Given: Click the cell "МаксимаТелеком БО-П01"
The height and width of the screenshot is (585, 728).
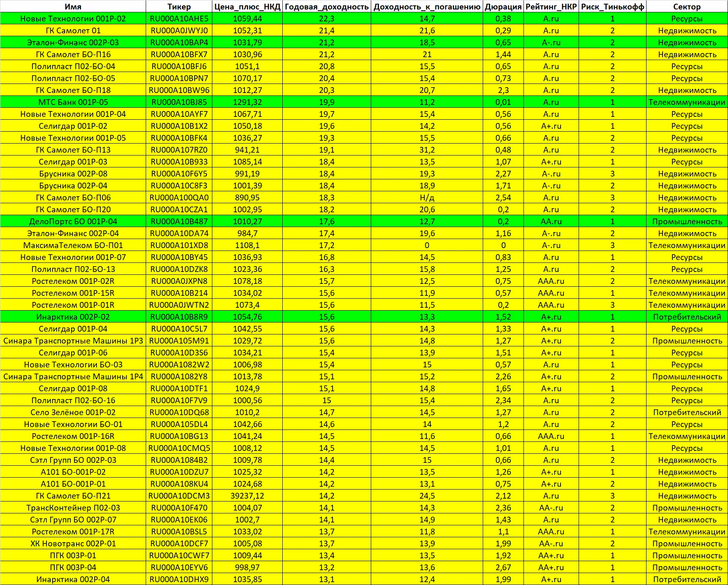Looking at the screenshot, I should pyautogui.click(x=73, y=245).
